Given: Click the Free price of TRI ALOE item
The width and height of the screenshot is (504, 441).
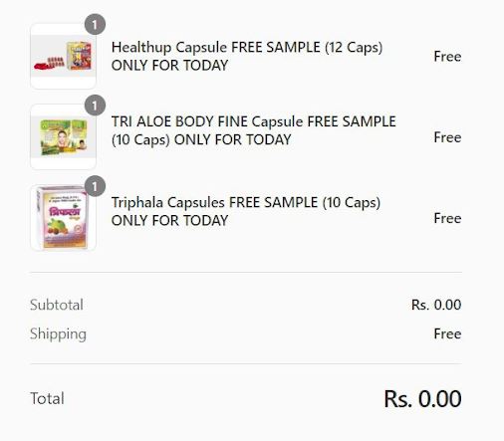Looking at the screenshot, I should 447,137.
